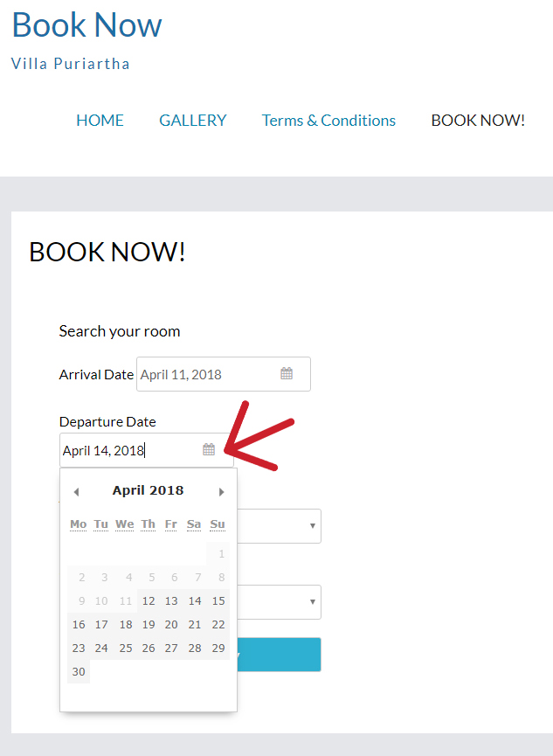Screen dimensions: 553x756
Task: Choose April 30 in the date picker
Action: [x=79, y=672]
